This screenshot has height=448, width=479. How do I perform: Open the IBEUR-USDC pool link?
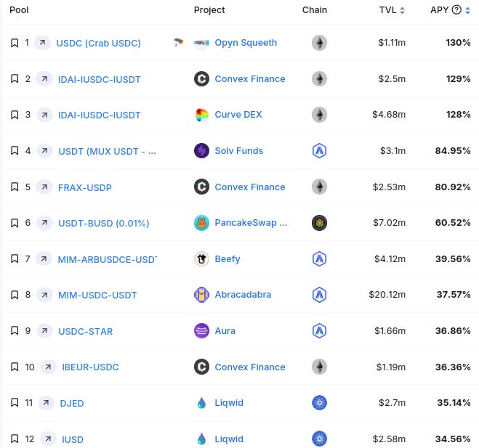pyautogui.click(x=90, y=367)
